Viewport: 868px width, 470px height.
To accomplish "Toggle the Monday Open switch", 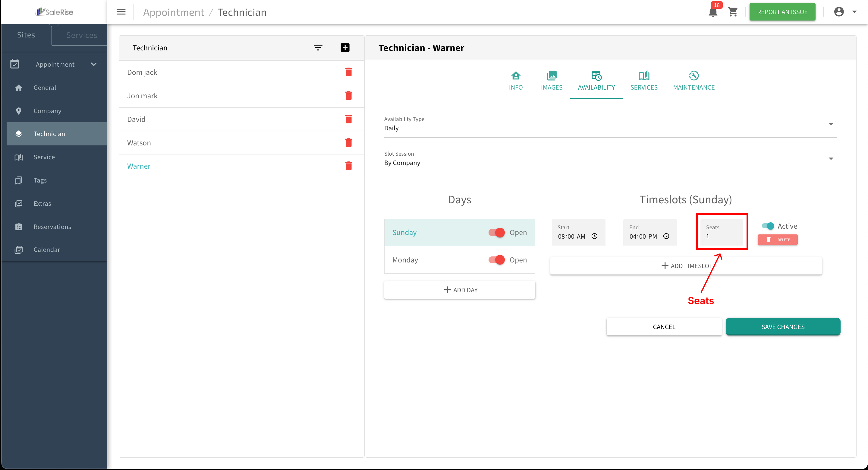I will coord(496,260).
